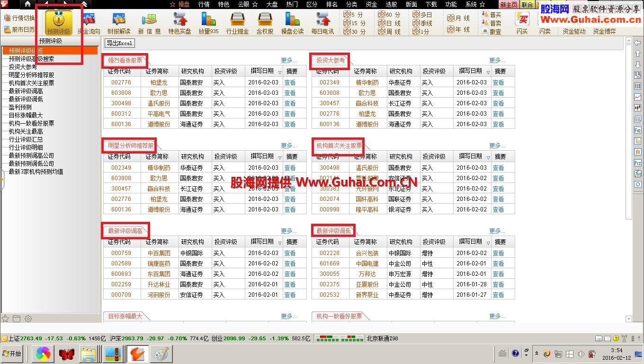Click the left-arrow back icon in right sidebar
This screenshot has width=644, height=364.
637,43
